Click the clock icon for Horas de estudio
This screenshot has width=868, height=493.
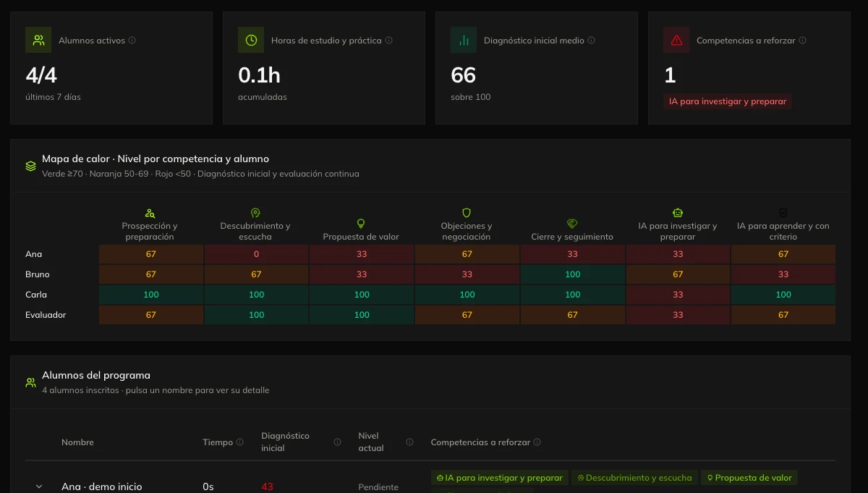coord(251,41)
